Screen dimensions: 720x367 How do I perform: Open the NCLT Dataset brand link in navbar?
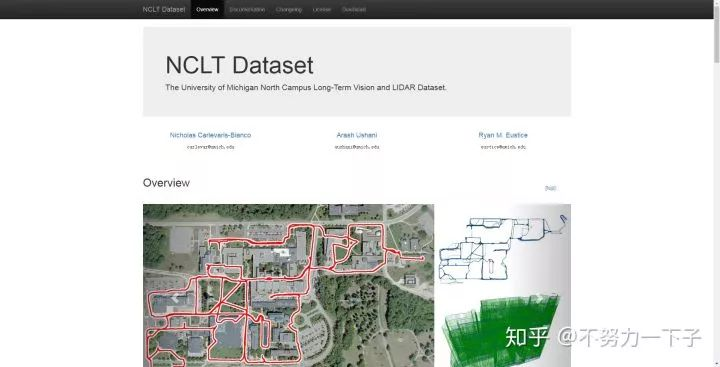click(x=163, y=9)
